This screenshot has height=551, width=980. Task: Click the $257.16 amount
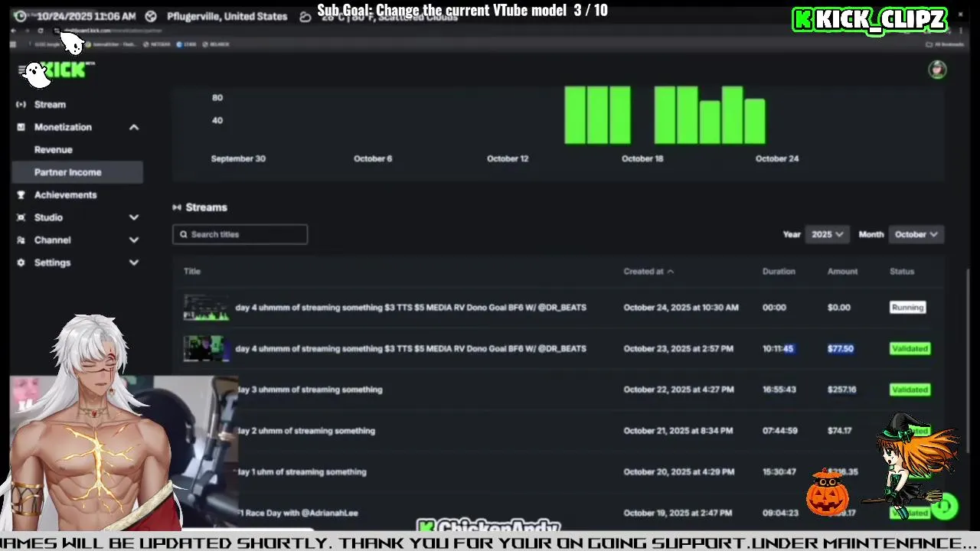point(841,390)
